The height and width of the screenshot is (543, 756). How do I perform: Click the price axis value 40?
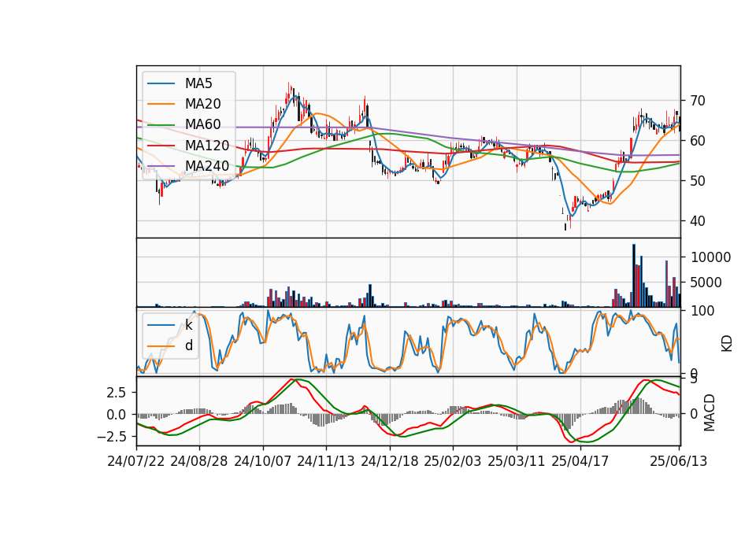click(698, 221)
